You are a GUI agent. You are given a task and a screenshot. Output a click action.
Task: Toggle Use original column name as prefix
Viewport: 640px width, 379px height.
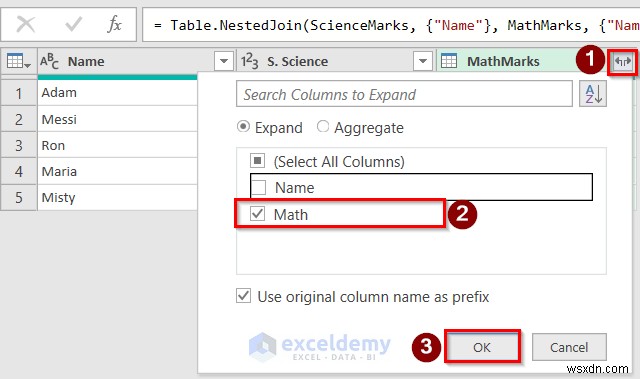[x=244, y=296]
